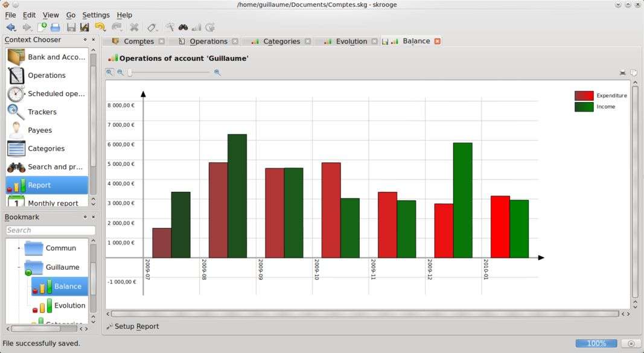644x353 pixels.
Task: Click the new tab page icon
Action: 42,27
